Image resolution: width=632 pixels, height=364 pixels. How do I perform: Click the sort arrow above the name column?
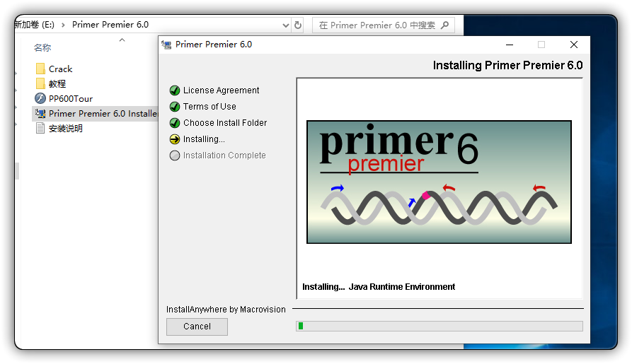122,40
